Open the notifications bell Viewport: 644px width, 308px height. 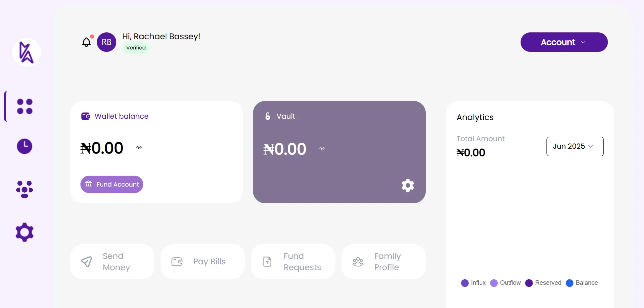point(87,42)
